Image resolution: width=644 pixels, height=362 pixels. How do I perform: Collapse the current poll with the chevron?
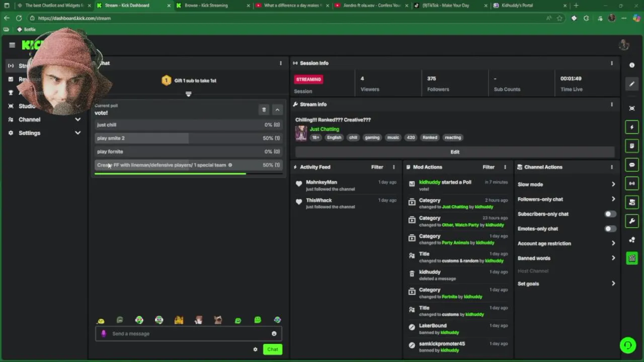click(x=277, y=110)
